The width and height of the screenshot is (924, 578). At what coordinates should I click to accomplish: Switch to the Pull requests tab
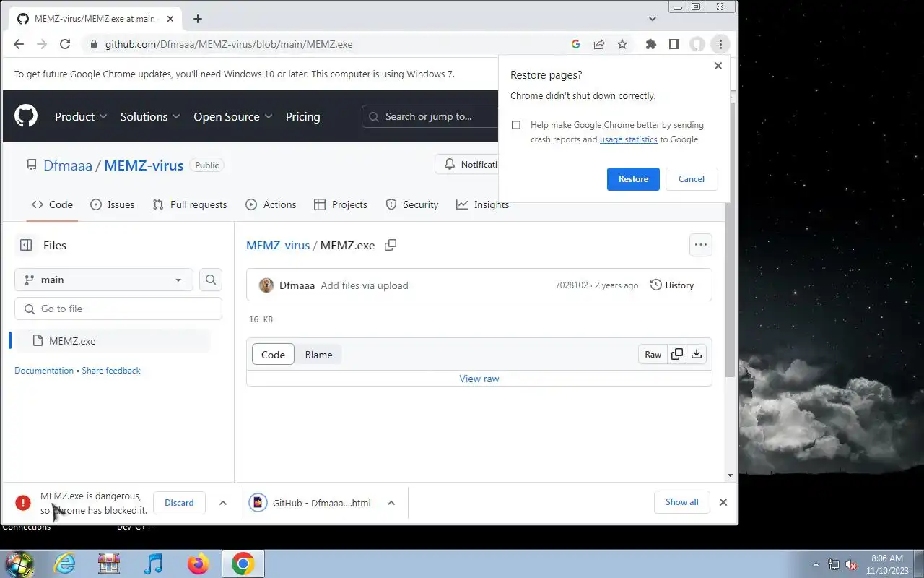pyautogui.click(x=190, y=204)
